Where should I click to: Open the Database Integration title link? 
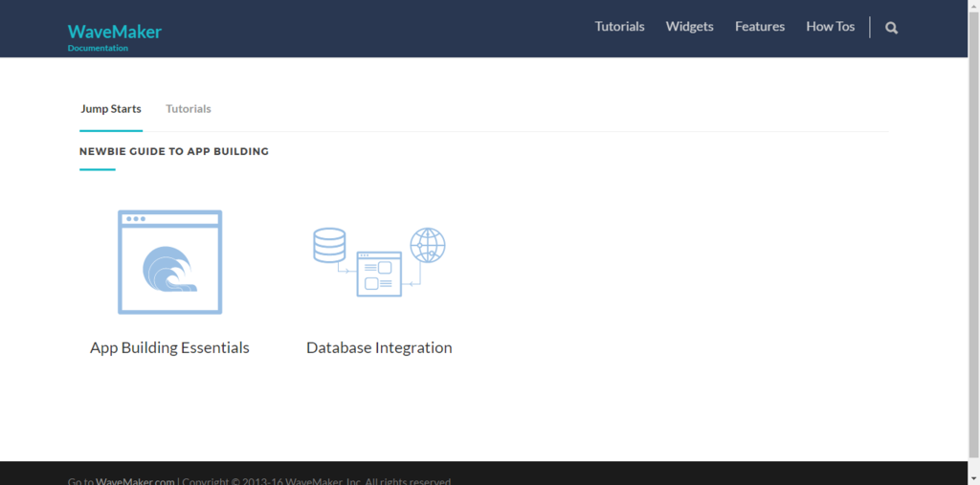pos(379,347)
